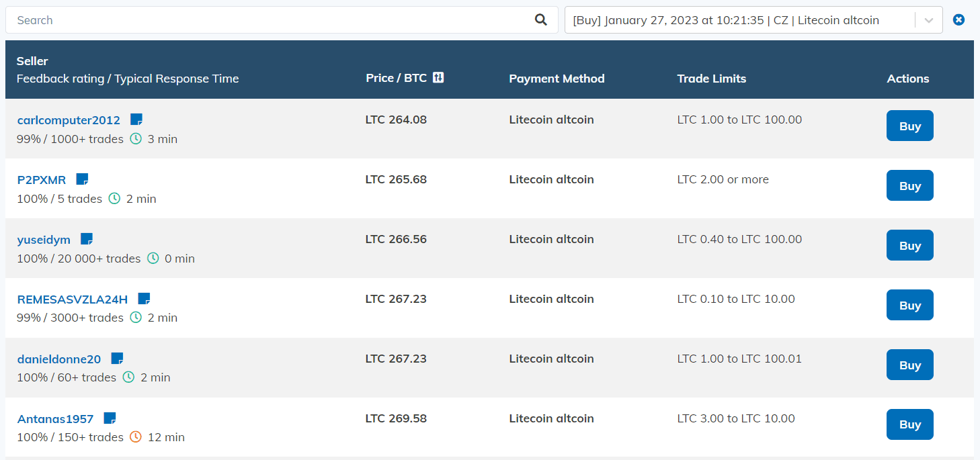Open the note icon beside yuseidym

pos(87,239)
